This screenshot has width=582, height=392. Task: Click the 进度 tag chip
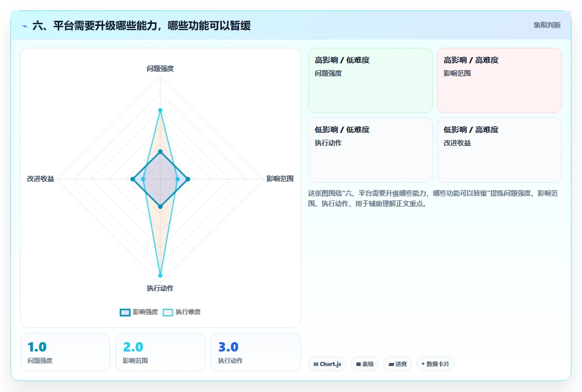[397, 364]
